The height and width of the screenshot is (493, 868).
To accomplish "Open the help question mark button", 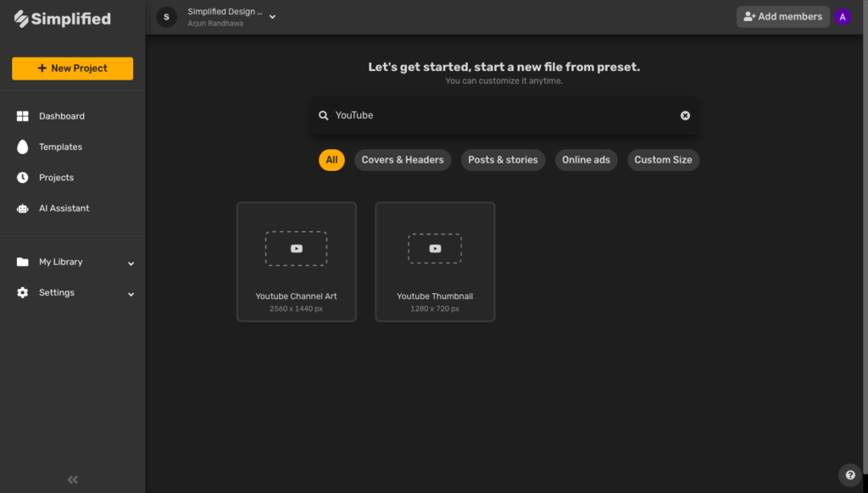I will click(x=850, y=474).
